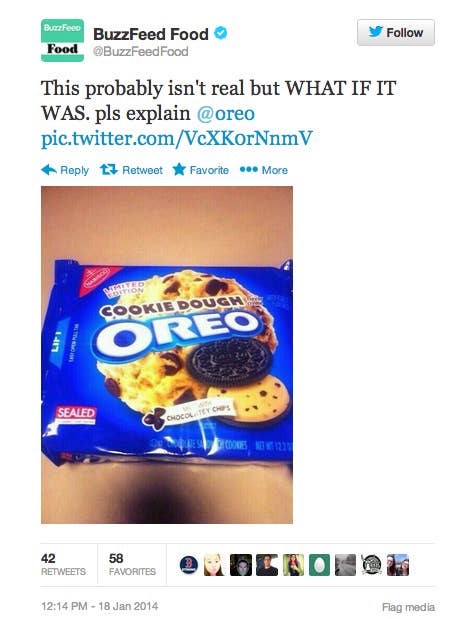Viewport: 473px width, 619px height.
Task: Click the Reply arrow icon
Action: (x=49, y=170)
